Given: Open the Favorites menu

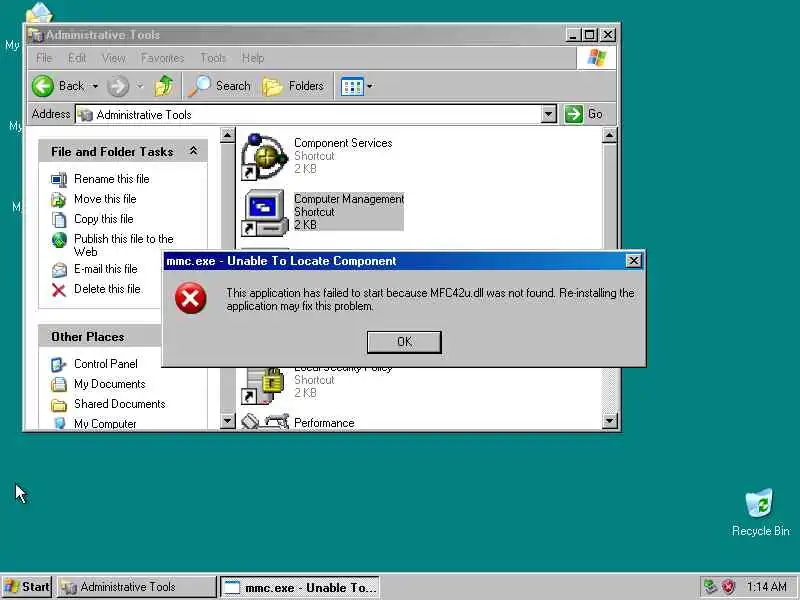Looking at the screenshot, I should coord(162,58).
